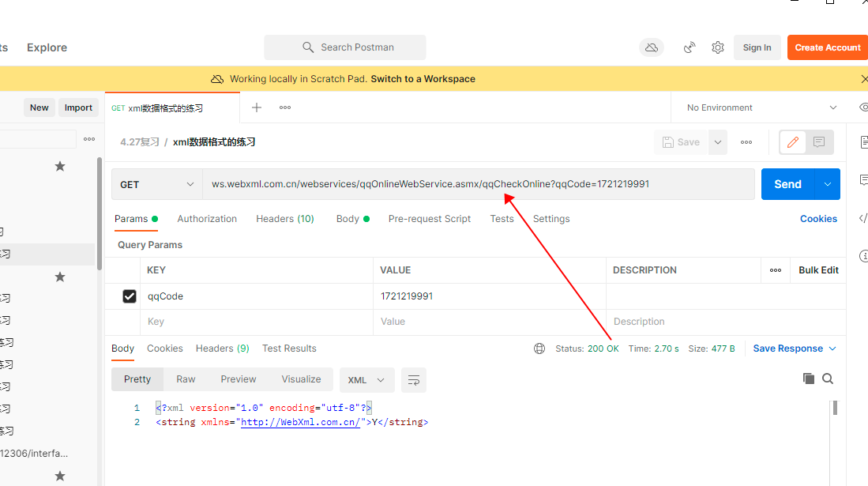The height and width of the screenshot is (486, 868).
Task: Click the empty Key parameter field
Action: tap(257, 322)
